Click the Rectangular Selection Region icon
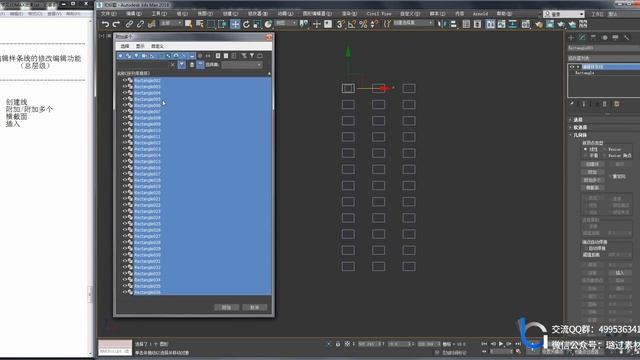 pyautogui.click(x=211, y=24)
